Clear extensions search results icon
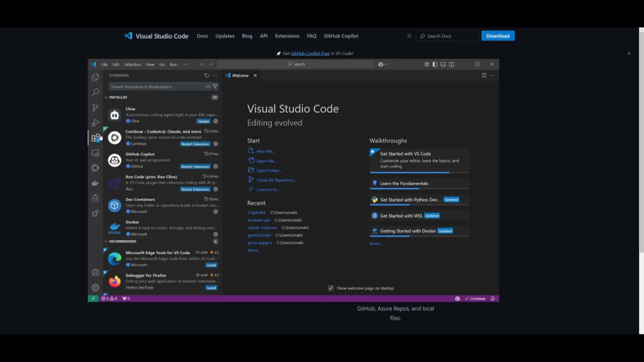644x362 pixels. (x=208, y=86)
